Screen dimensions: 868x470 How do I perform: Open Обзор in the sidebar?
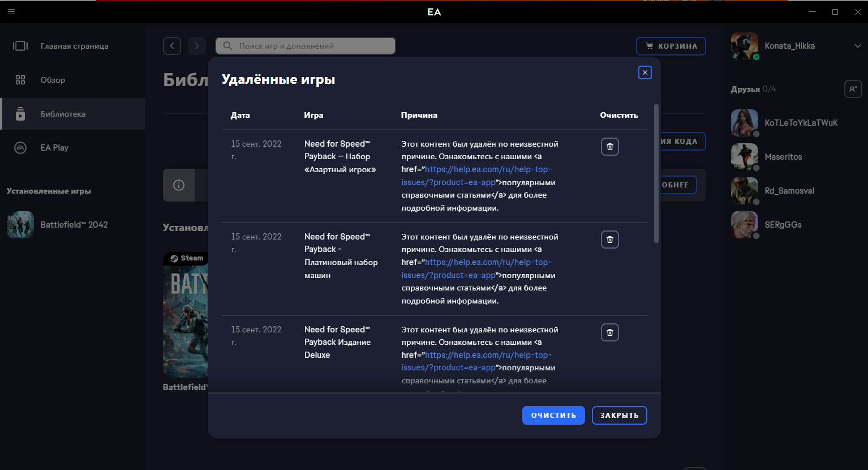click(72, 80)
